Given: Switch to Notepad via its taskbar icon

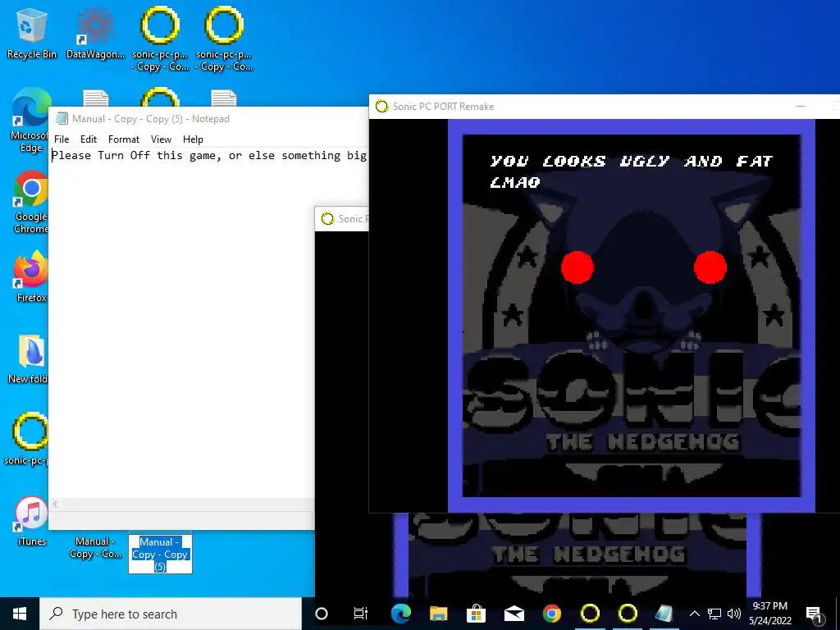Looking at the screenshot, I should point(664,614).
